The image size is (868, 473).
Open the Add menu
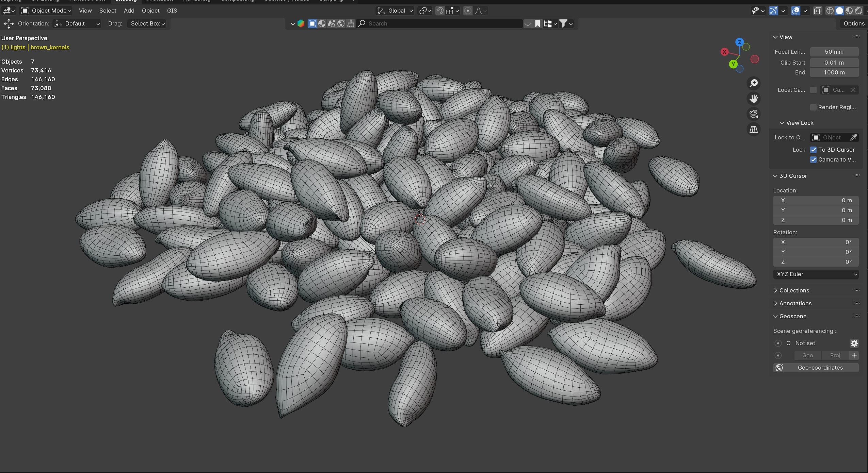pyautogui.click(x=129, y=11)
